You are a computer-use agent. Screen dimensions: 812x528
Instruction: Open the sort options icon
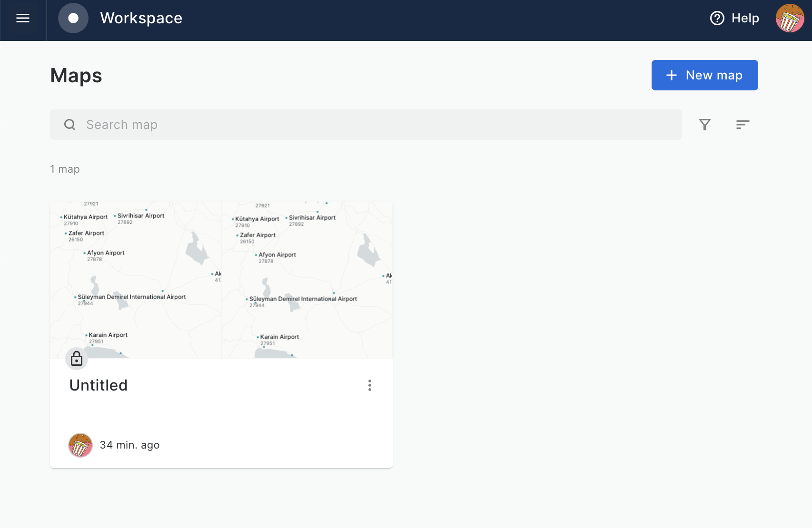743,125
